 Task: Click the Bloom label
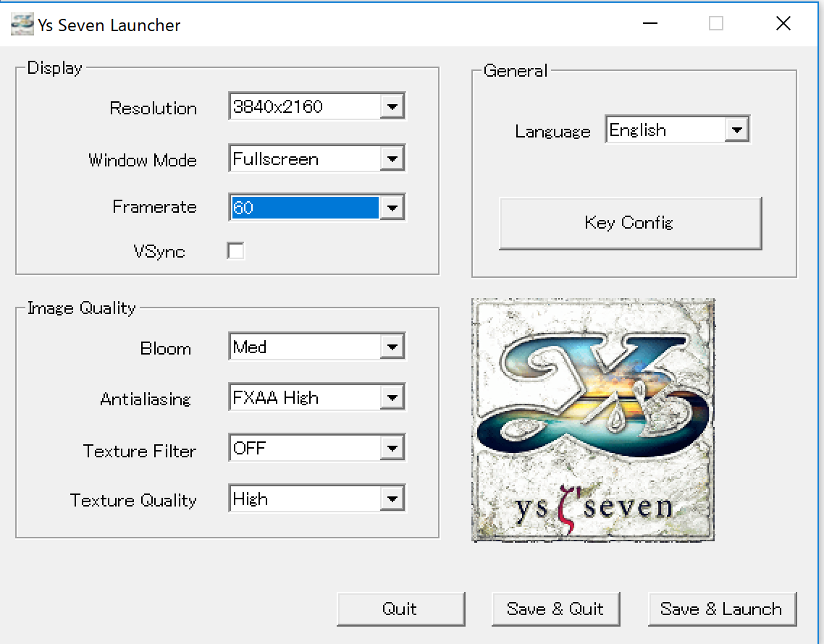(x=166, y=348)
